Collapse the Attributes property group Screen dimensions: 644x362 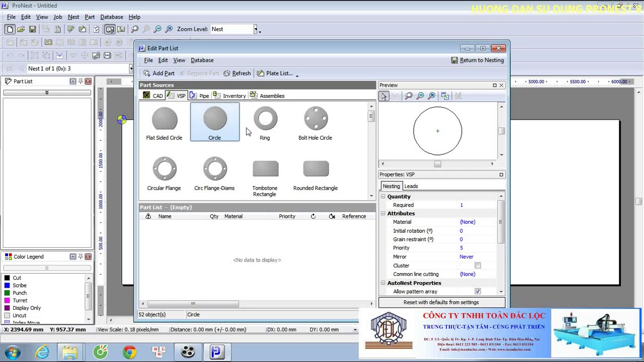pyautogui.click(x=383, y=214)
